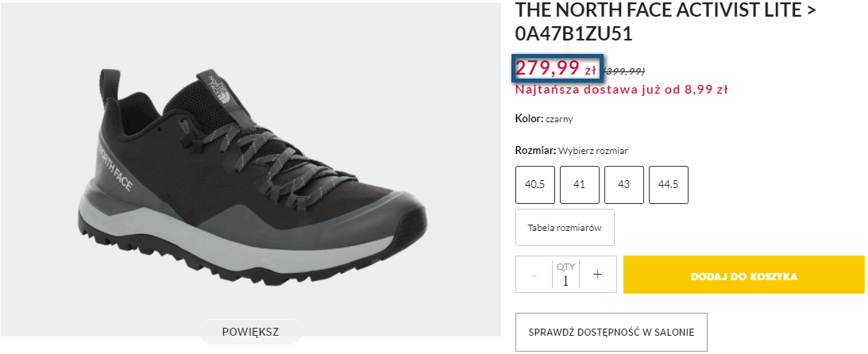Click THE NORTH FACE ACTIVIST LITE heading
Image resolution: width=868 pixels, height=354 pixels.
(666, 11)
